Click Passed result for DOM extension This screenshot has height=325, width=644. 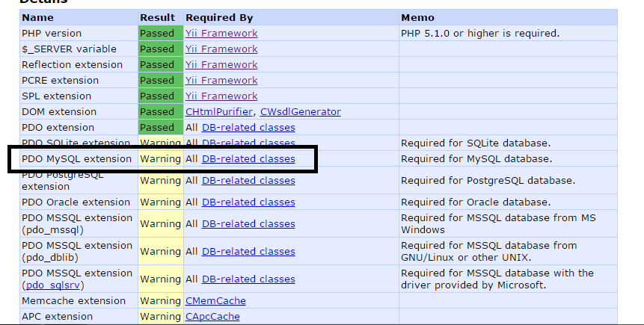(161, 111)
